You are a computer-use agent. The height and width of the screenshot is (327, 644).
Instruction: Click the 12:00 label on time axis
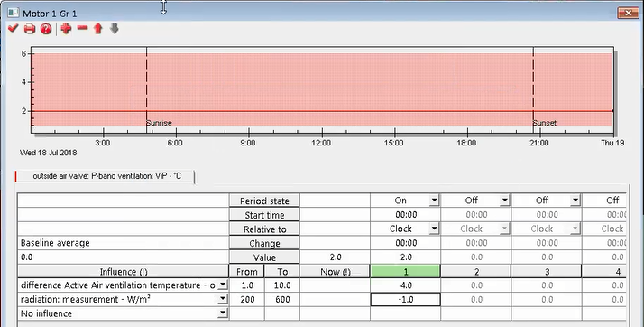coord(321,143)
